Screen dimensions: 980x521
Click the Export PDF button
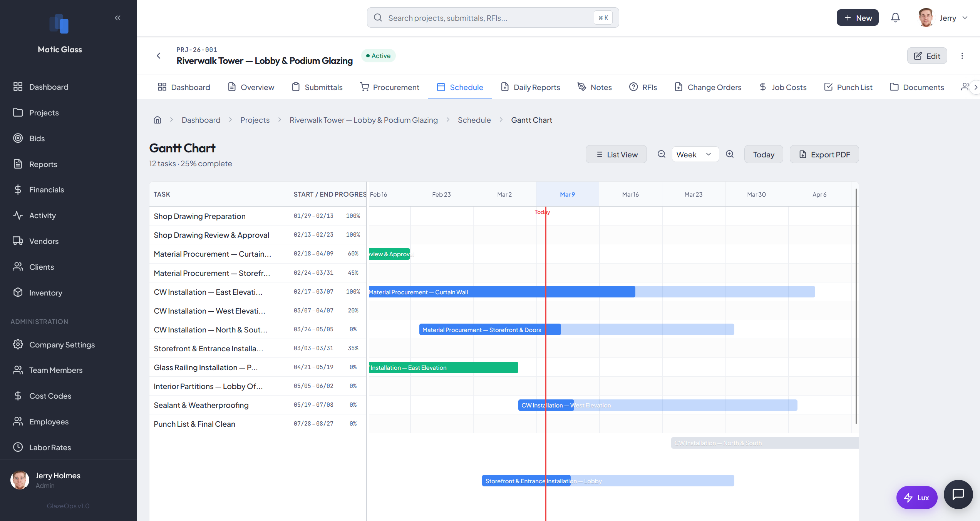coord(824,154)
